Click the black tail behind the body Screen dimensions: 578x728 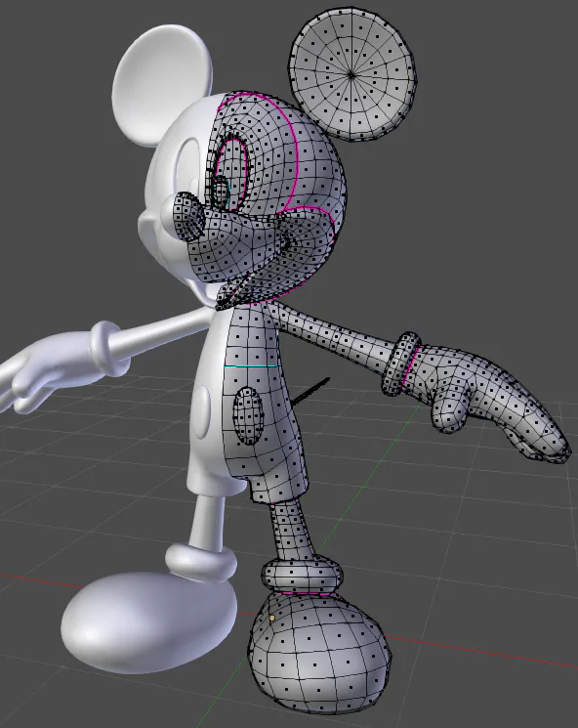[310, 391]
